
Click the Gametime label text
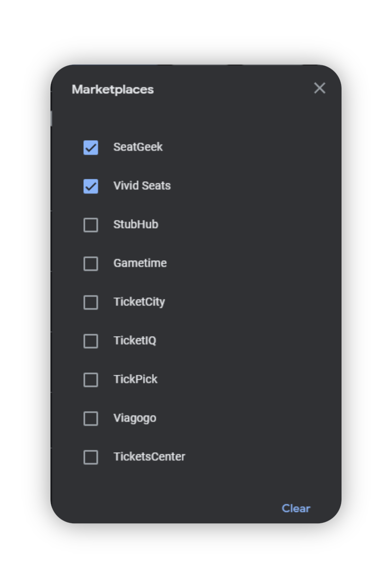click(x=140, y=264)
